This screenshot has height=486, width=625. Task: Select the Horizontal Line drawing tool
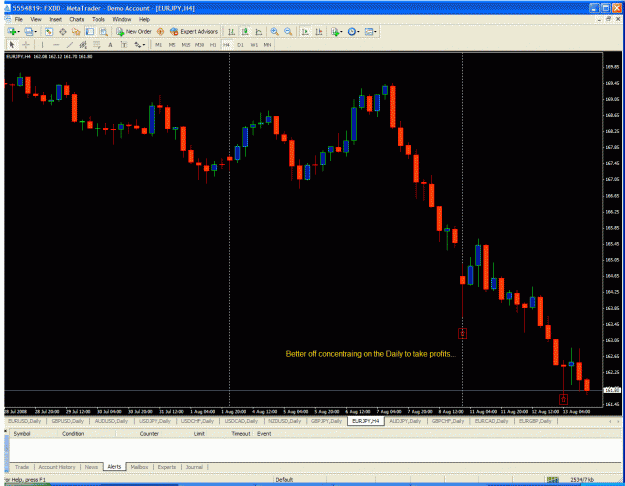(56, 45)
